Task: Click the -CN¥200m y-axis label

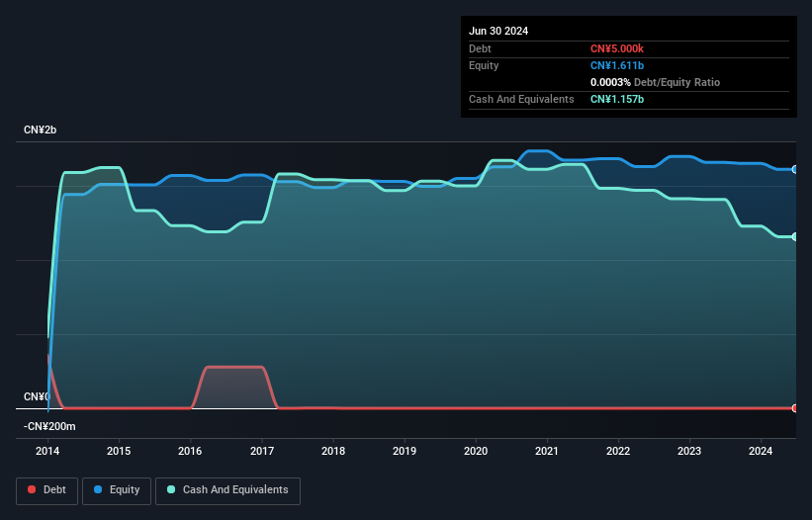Action: tap(49, 426)
